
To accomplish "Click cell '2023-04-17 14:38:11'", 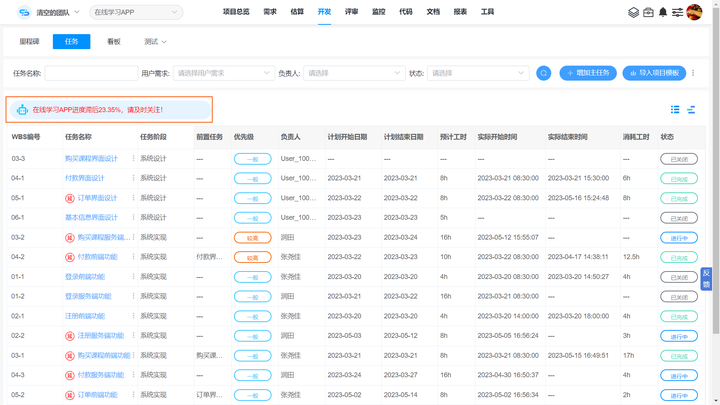I will tap(578, 257).
